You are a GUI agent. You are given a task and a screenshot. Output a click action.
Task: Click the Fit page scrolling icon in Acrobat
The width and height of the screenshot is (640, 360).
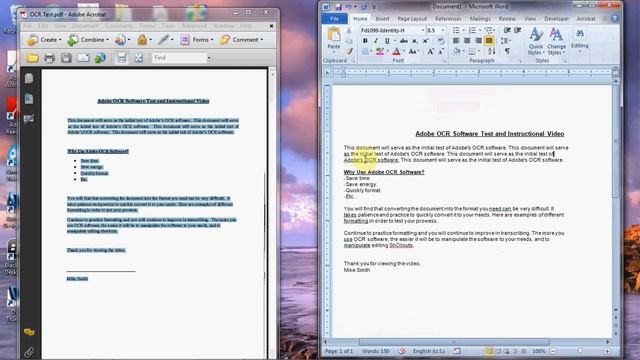point(121,58)
